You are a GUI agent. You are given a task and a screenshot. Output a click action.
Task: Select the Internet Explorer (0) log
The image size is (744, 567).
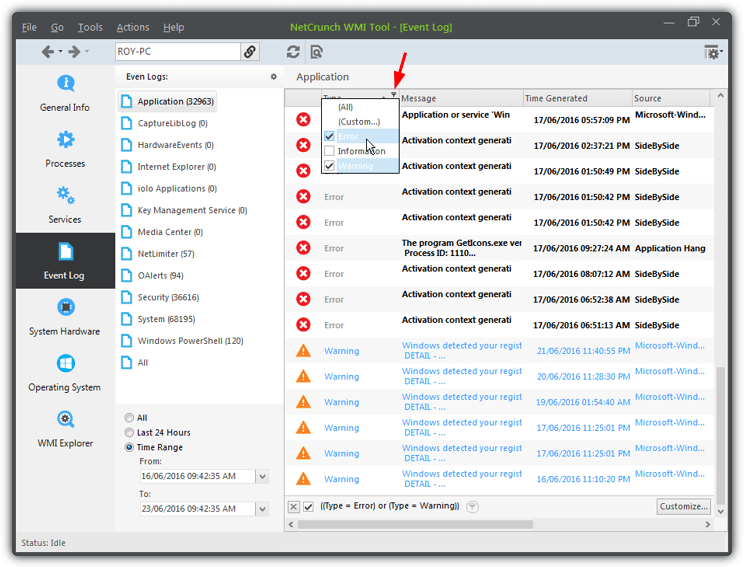pyautogui.click(x=169, y=167)
